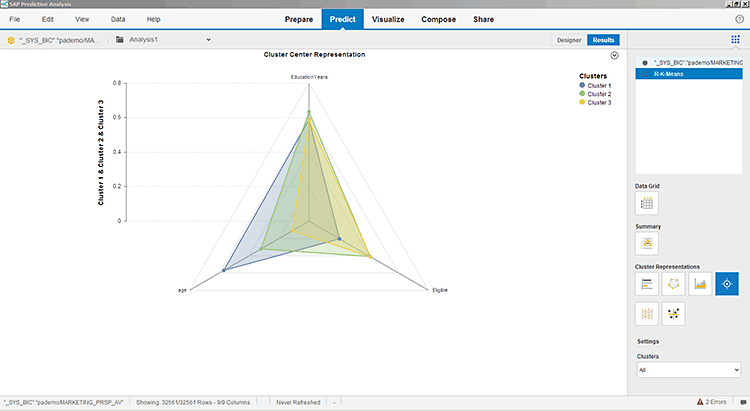Image resolution: width=750 pixels, height=411 pixels.
Task: Select R-K-Means row in results list
Action: tap(689, 74)
